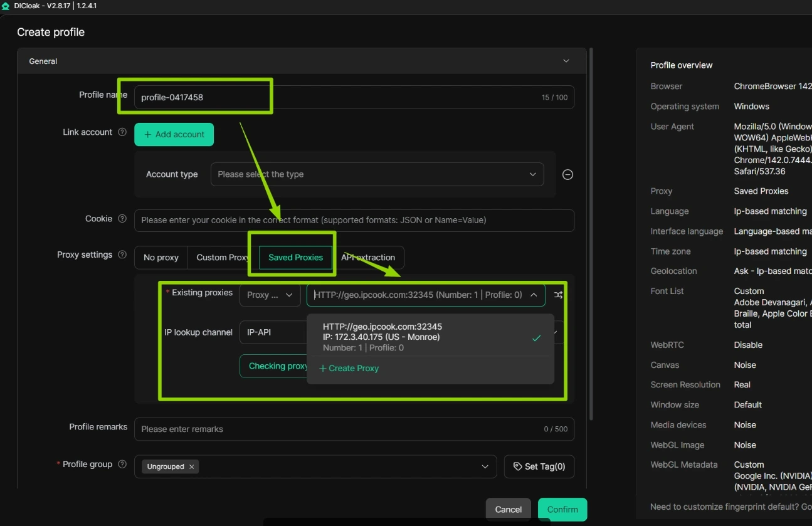Image resolution: width=812 pixels, height=526 pixels.
Task: Open the Proxy settings help question icon
Action: pos(123,255)
